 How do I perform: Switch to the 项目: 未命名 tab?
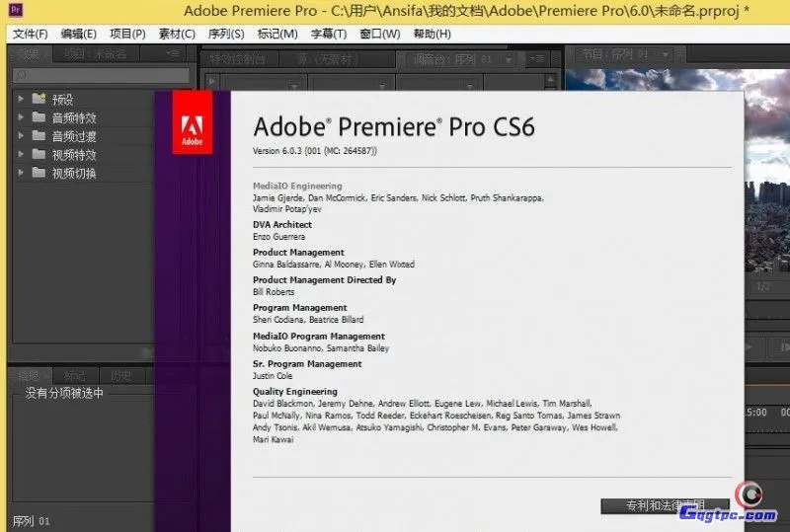pyautogui.click(x=96, y=54)
